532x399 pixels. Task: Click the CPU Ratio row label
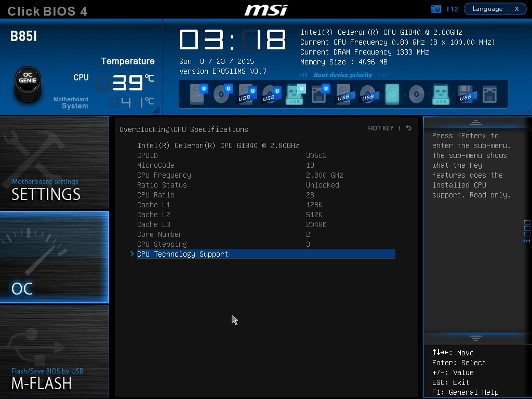[156, 195]
